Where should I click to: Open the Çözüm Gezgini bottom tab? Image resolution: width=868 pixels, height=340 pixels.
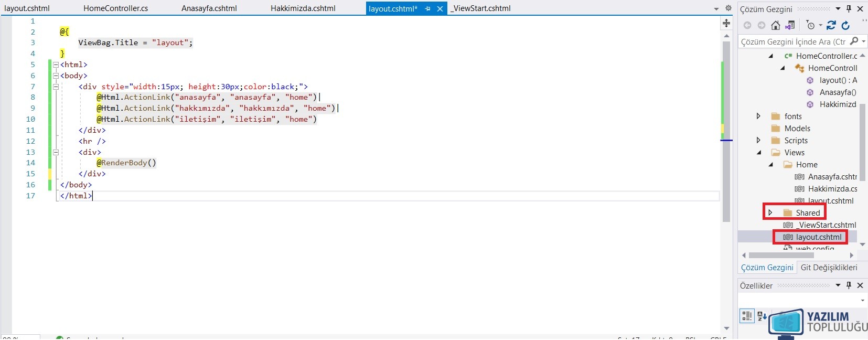[767, 268]
